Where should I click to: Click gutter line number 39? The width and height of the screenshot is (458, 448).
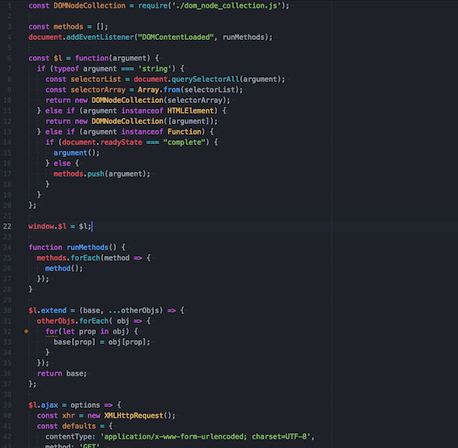[x=7, y=405]
